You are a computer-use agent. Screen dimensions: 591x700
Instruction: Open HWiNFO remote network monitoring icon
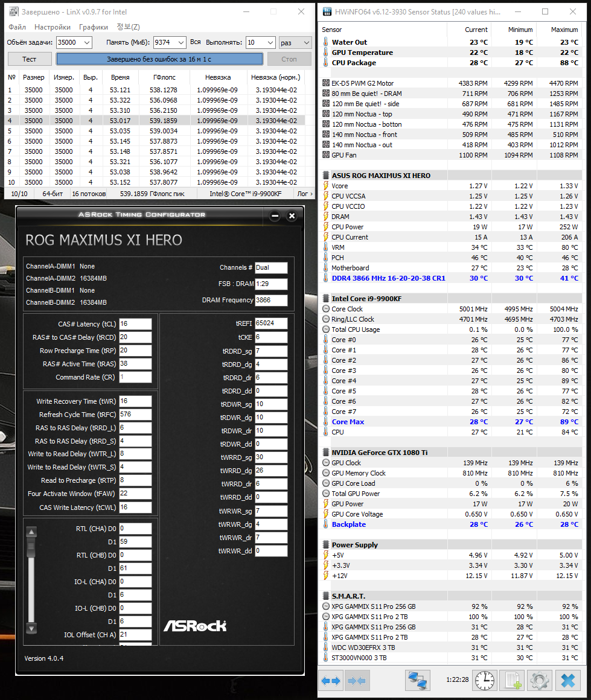click(418, 680)
